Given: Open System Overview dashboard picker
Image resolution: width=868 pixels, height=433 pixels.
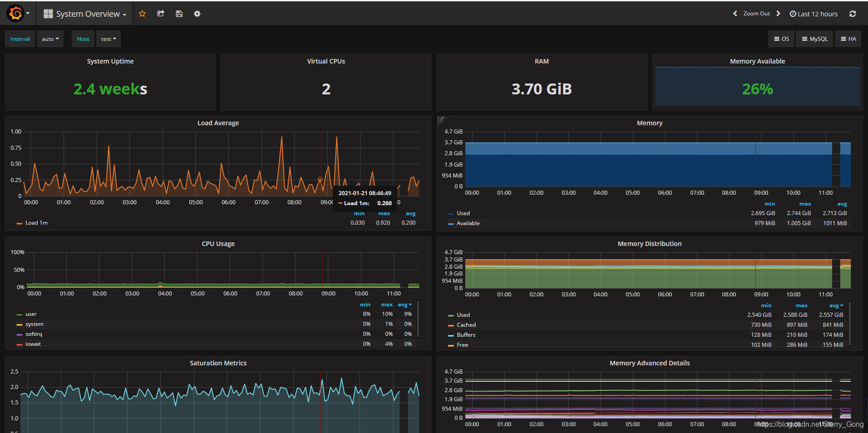Looking at the screenshot, I should click(x=85, y=14).
